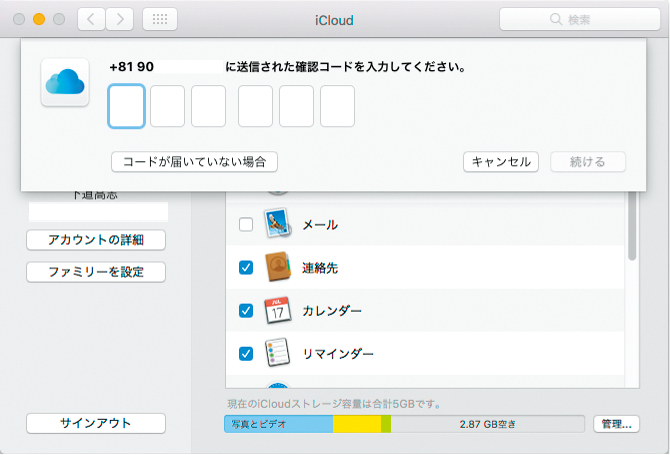This screenshot has width=670, height=455.
Task: Uncheck the カレンダー checkbox
Action: pyautogui.click(x=246, y=310)
